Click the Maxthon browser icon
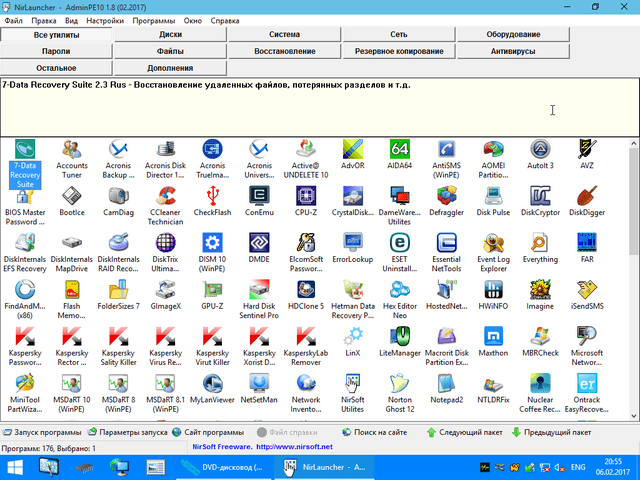640x480 pixels. 494,337
